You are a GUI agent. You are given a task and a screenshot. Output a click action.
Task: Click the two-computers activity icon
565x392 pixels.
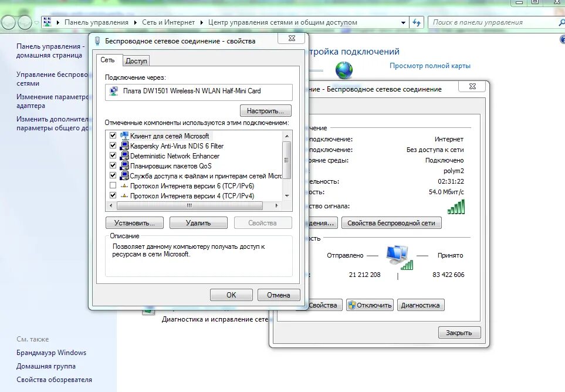[398, 257]
